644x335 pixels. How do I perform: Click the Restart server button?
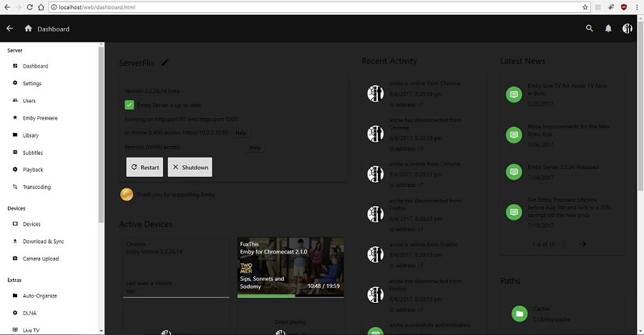pos(145,167)
